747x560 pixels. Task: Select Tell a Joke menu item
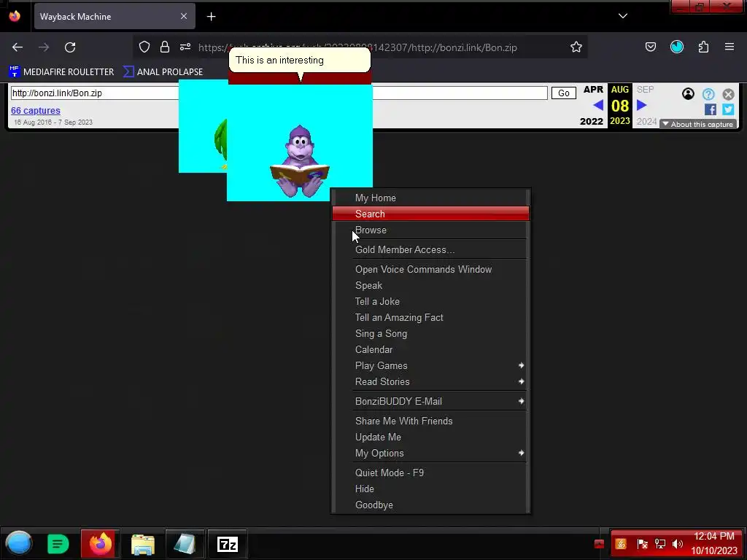click(x=430, y=301)
